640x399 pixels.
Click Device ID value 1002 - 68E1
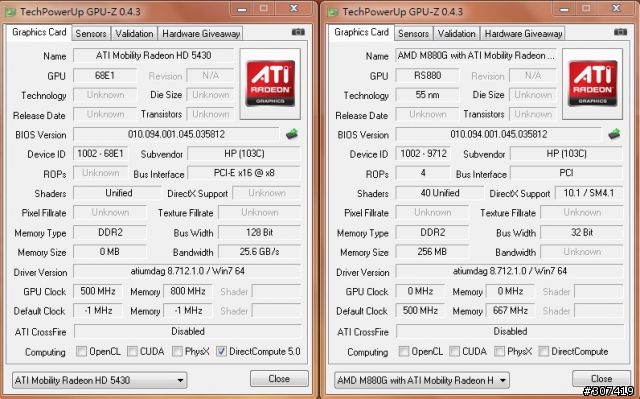click(100, 154)
